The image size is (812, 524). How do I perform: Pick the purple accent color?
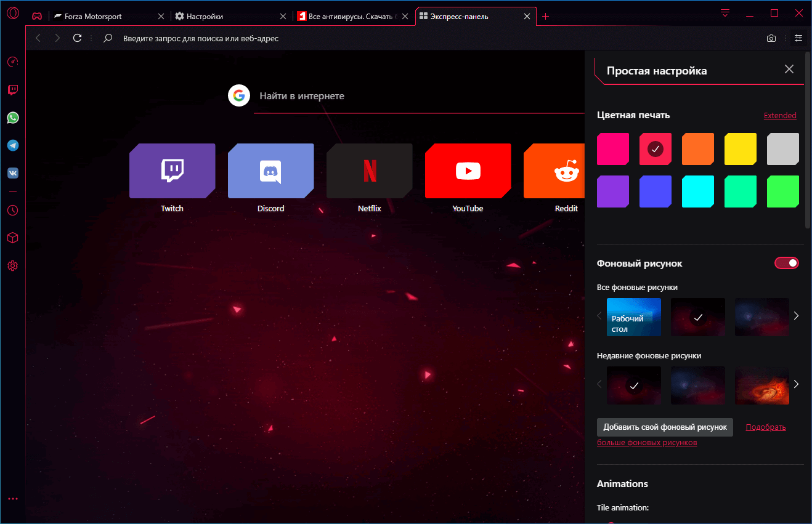[x=613, y=191]
